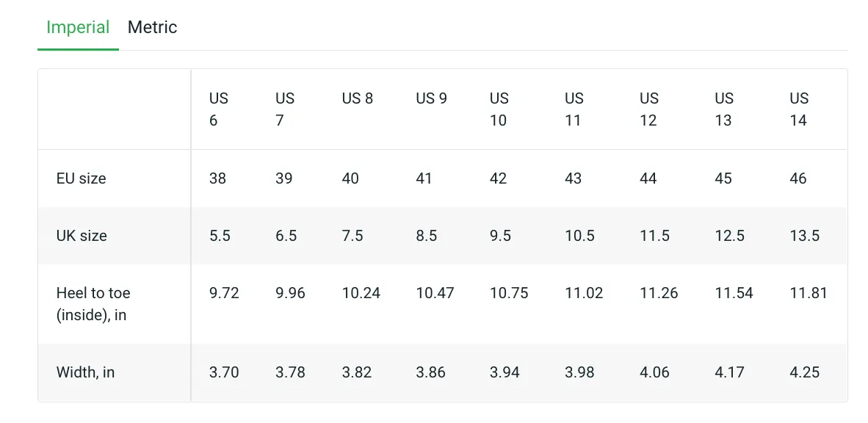Select the US 9 column header

pyautogui.click(x=431, y=98)
